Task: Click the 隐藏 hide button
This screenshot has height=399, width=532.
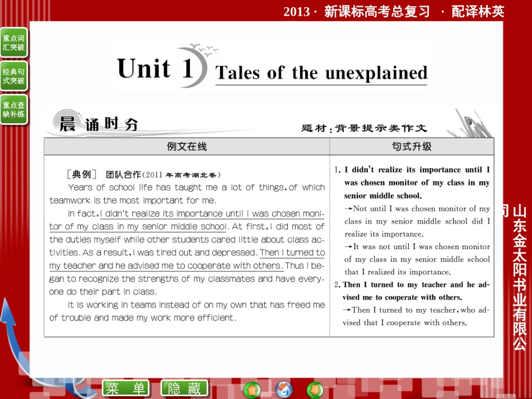Action: coord(184,388)
